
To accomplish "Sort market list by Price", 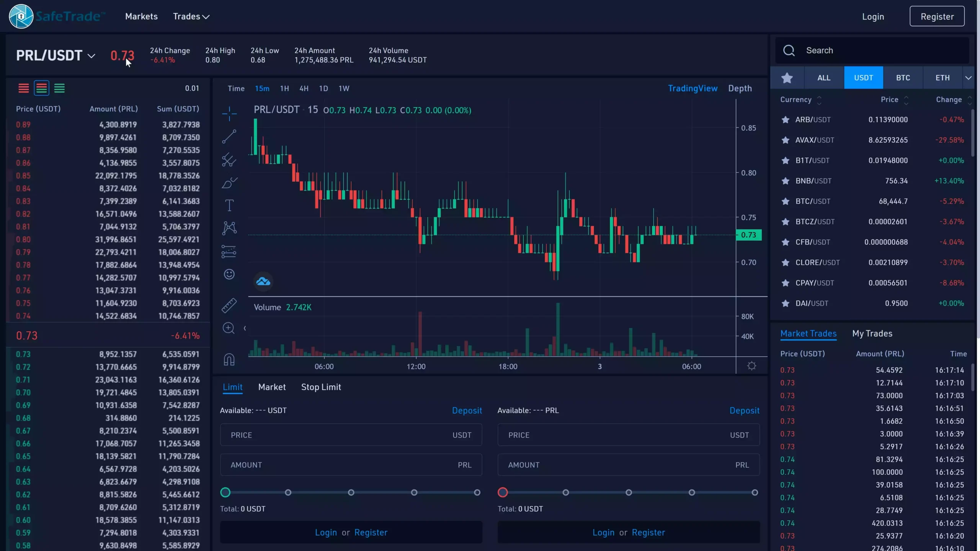I will pyautogui.click(x=894, y=100).
